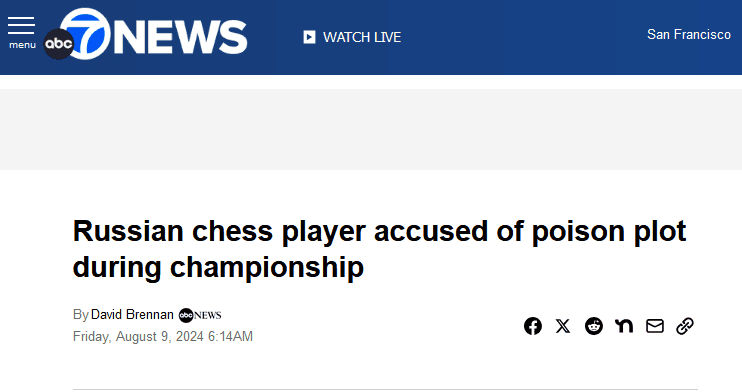Select the San Francisco location link
The image size is (742, 392).
pos(689,35)
